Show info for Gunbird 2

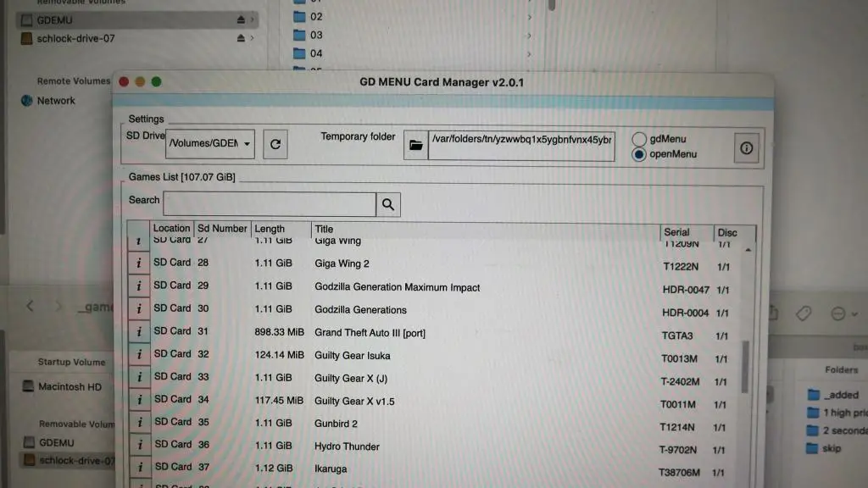[140, 422]
